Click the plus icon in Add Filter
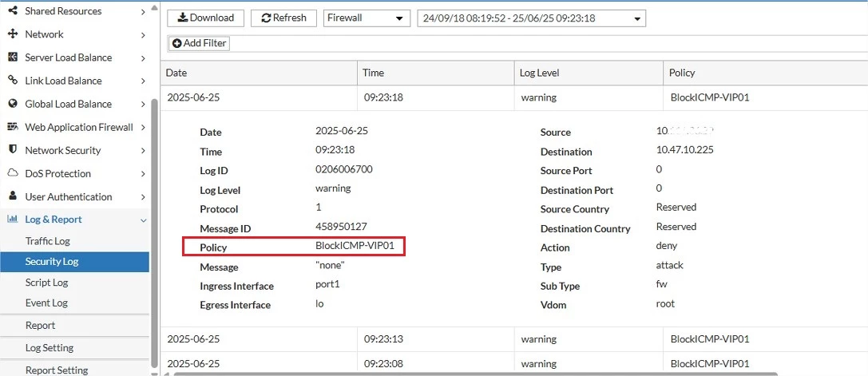Image resolution: width=868 pixels, height=376 pixels. point(177,43)
